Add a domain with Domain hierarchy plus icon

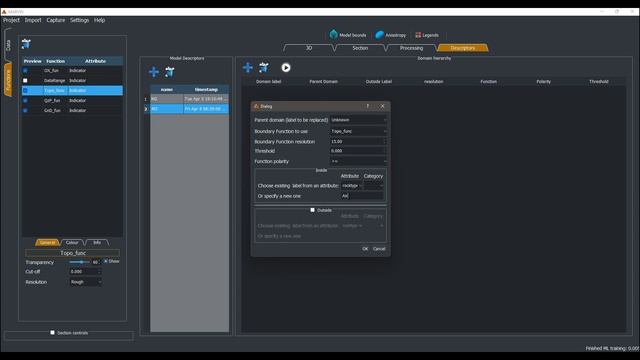247,67
